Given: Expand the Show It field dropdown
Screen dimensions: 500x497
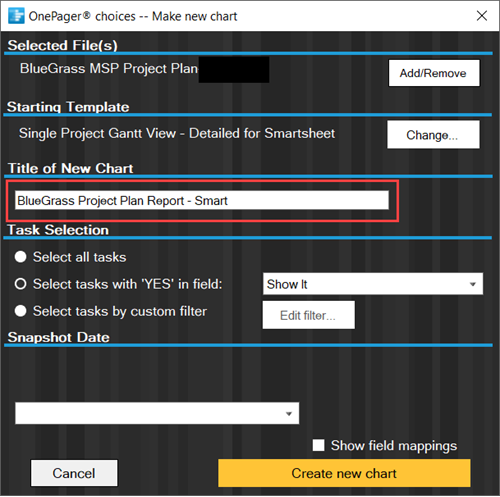Looking at the screenshot, I should 373,284.
